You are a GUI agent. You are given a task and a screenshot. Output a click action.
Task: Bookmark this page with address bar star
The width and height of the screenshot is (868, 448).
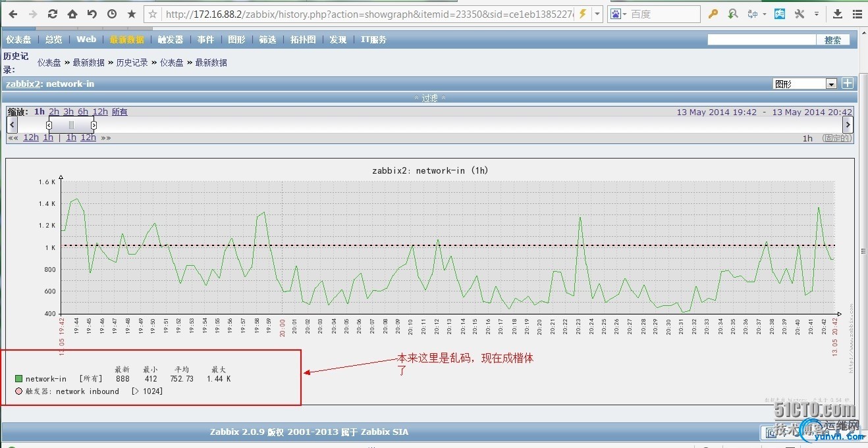coord(153,14)
